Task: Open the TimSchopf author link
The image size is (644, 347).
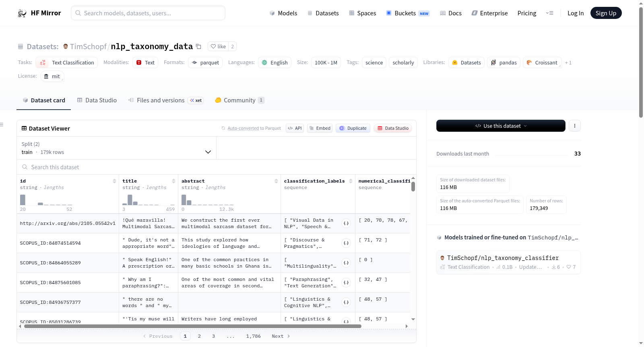Action: click(x=88, y=46)
